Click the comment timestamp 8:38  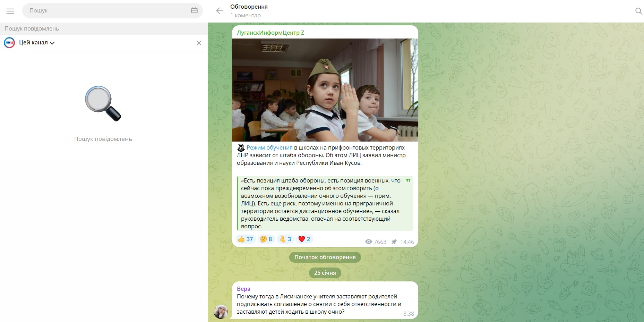coord(409,314)
